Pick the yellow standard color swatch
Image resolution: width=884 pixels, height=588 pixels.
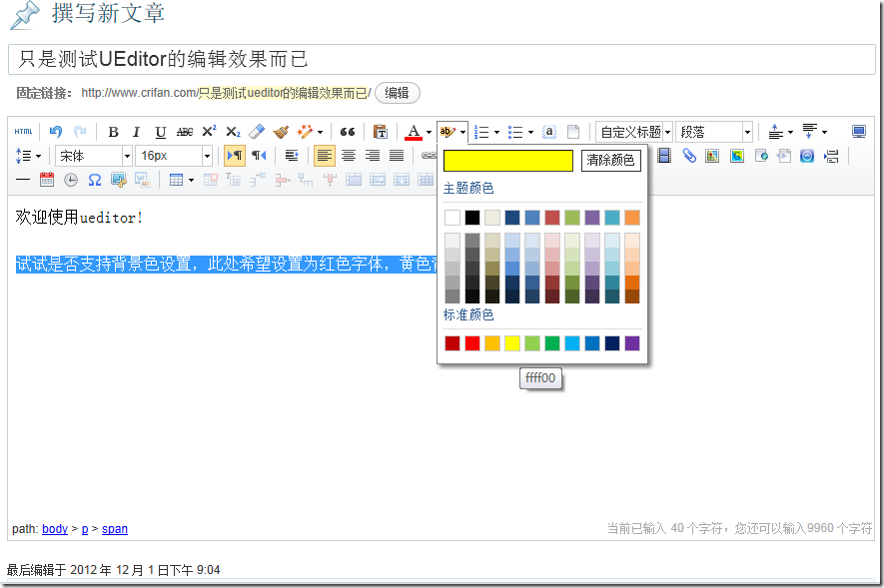point(511,343)
